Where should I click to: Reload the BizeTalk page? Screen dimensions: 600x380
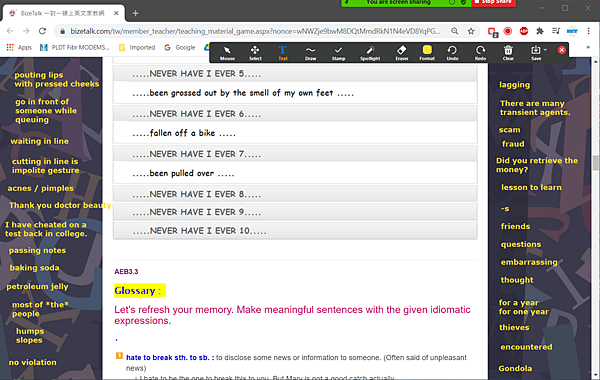[42, 31]
